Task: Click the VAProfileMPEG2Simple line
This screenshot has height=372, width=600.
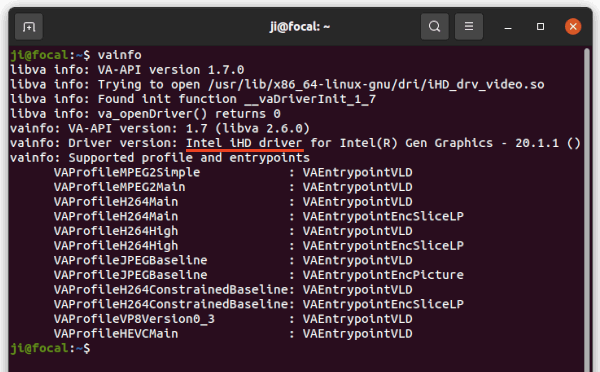Action: tap(233, 173)
